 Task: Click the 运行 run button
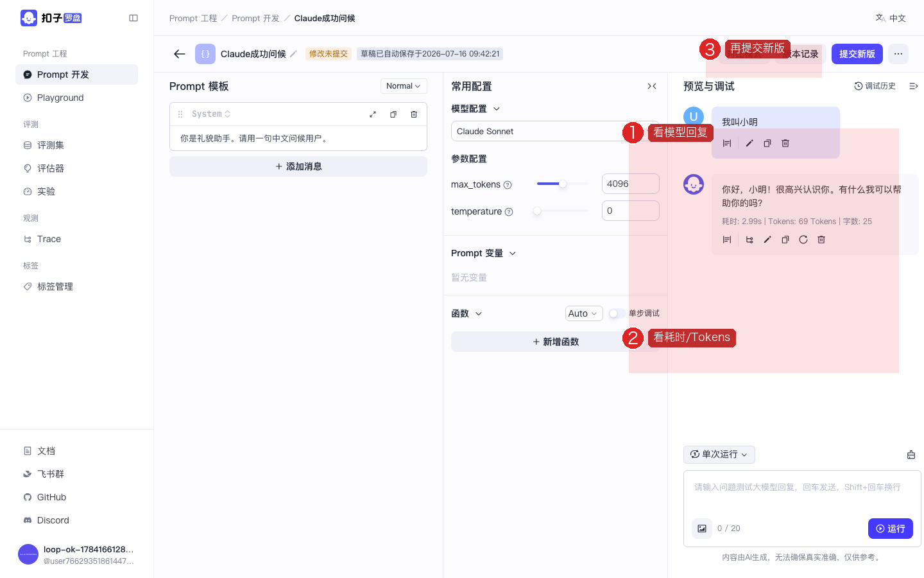coord(891,529)
